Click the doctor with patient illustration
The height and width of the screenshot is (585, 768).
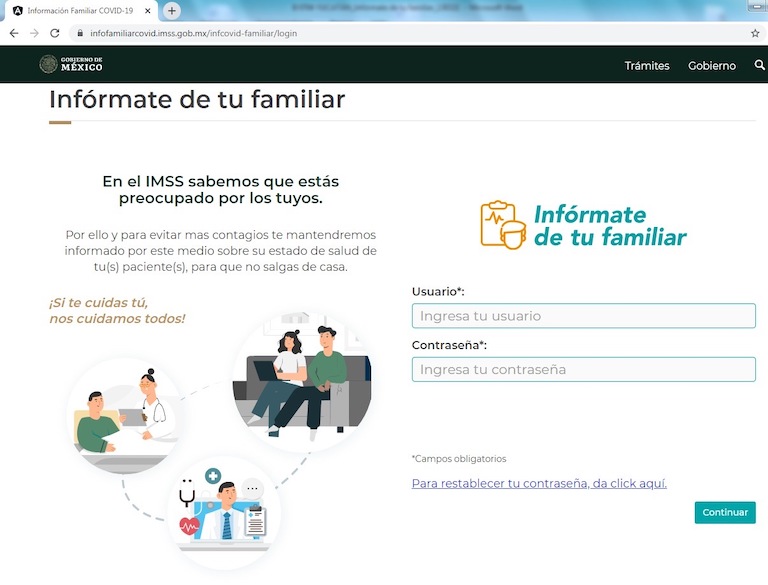(125, 416)
